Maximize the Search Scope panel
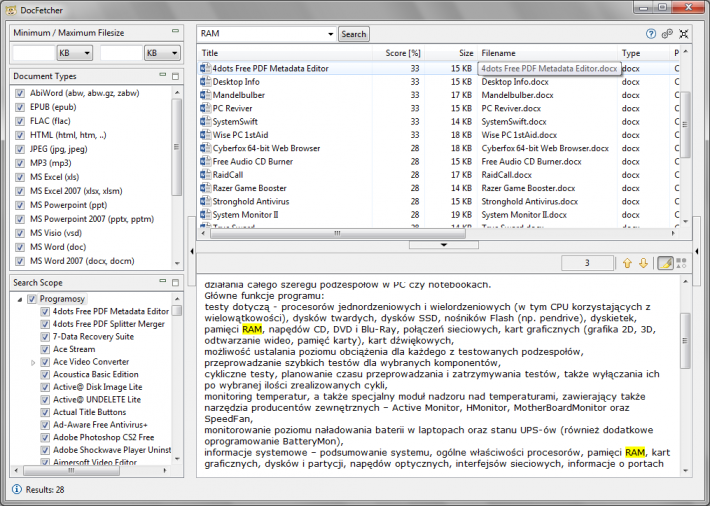Viewport: 710px width, 506px height. [x=176, y=282]
